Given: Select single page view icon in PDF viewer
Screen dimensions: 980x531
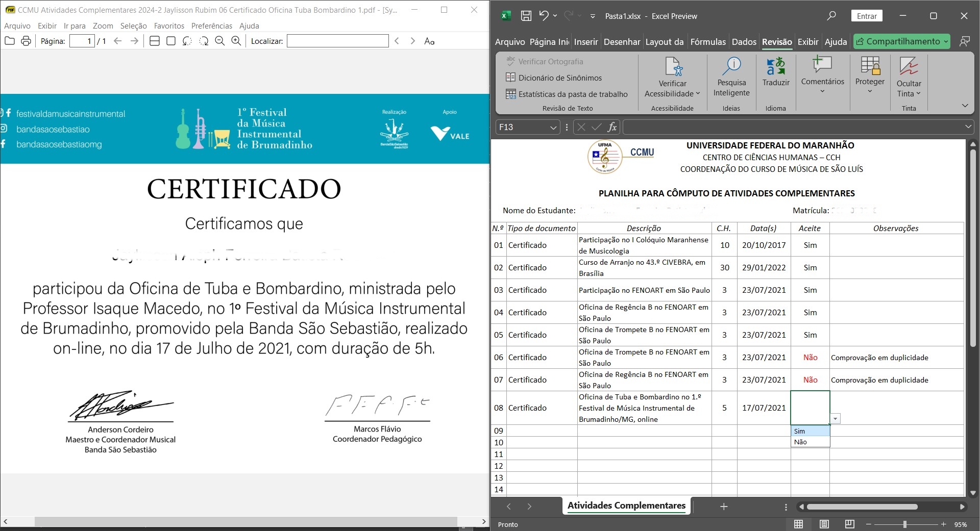Looking at the screenshot, I should click(171, 41).
